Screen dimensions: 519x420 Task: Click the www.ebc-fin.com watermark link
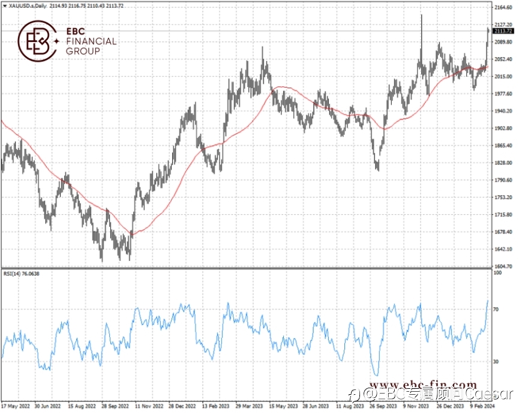[423, 385]
